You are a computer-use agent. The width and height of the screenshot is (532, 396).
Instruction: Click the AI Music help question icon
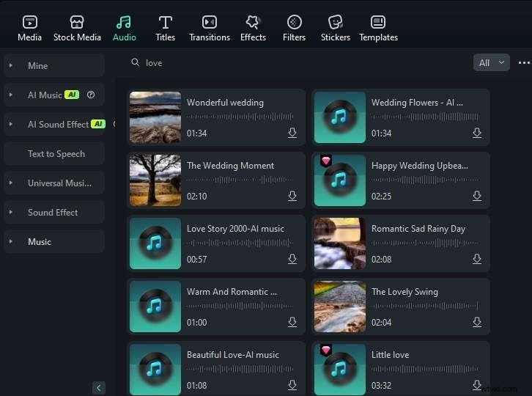(x=91, y=95)
